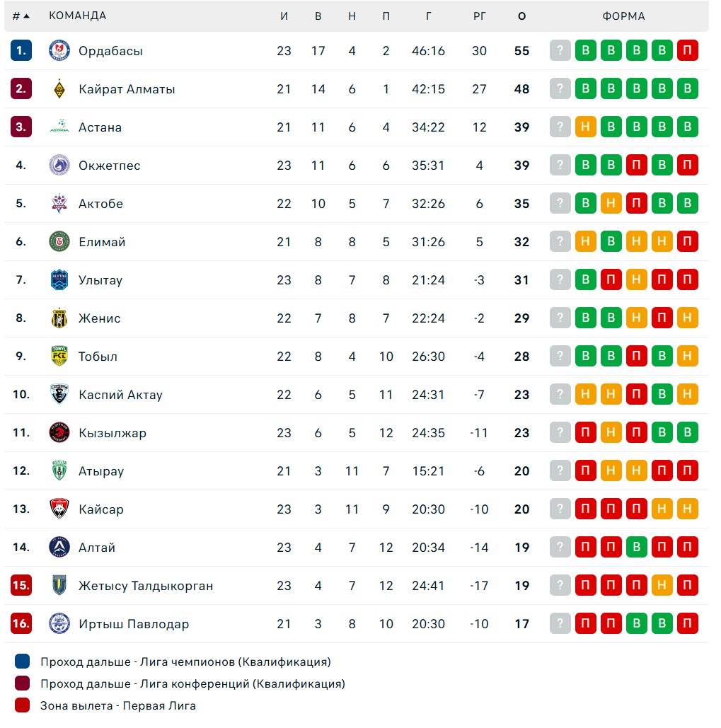Image resolution: width=721 pixels, height=728 pixels.
Task: Open the Жетысу Талдыкорган team link
Action: [146, 586]
